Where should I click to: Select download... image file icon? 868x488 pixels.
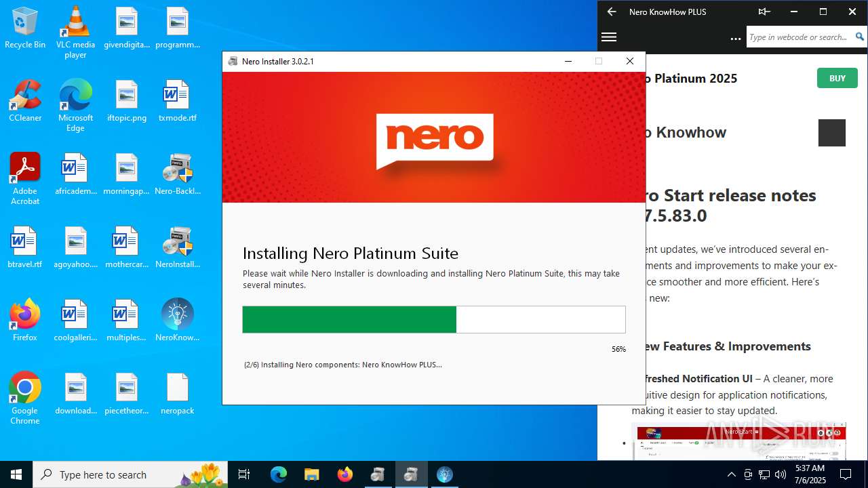coord(75,393)
